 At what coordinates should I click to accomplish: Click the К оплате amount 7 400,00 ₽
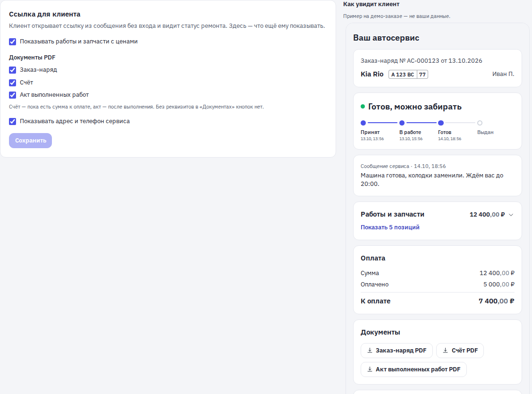tap(497, 301)
